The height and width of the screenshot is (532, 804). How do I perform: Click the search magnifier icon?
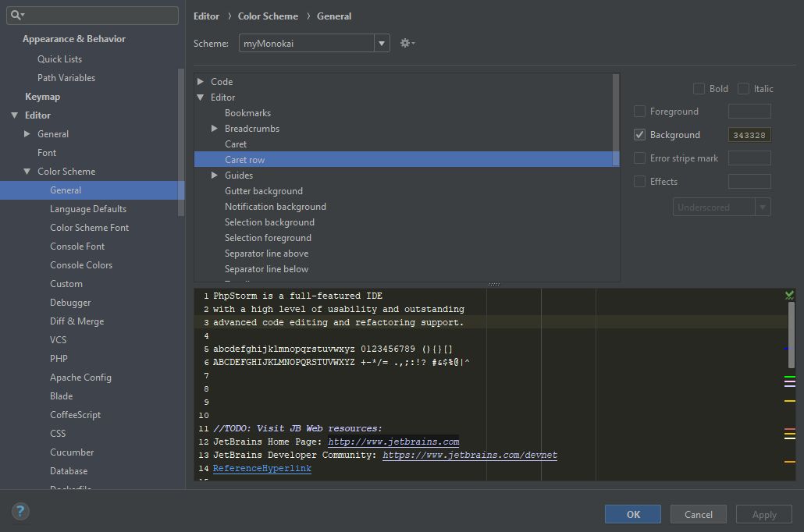[17, 15]
